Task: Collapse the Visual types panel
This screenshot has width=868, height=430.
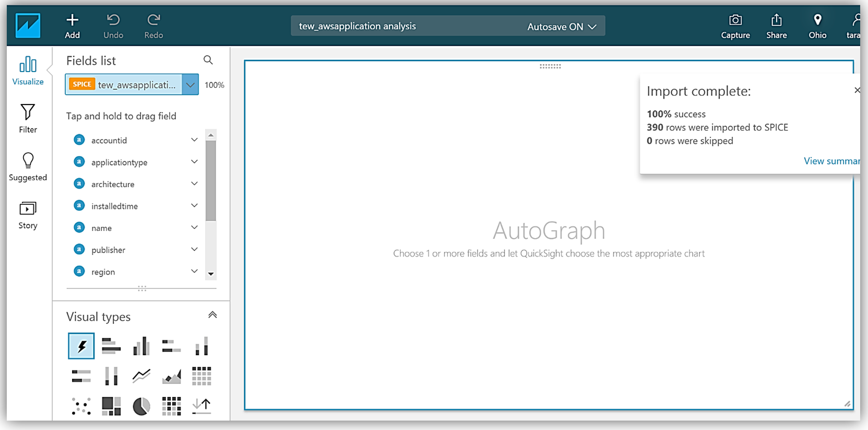Action: [212, 315]
